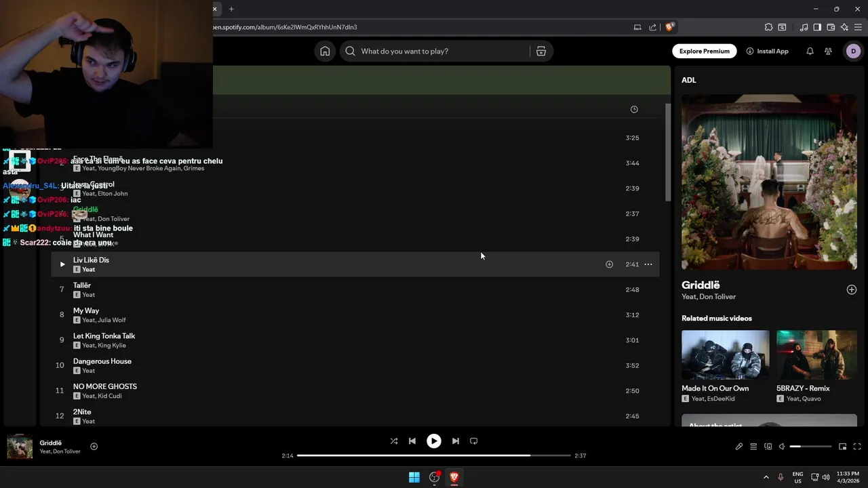The width and height of the screenshot is (868, 488).
Task: Play the track Liv Likë Dis
Action: 62,264
